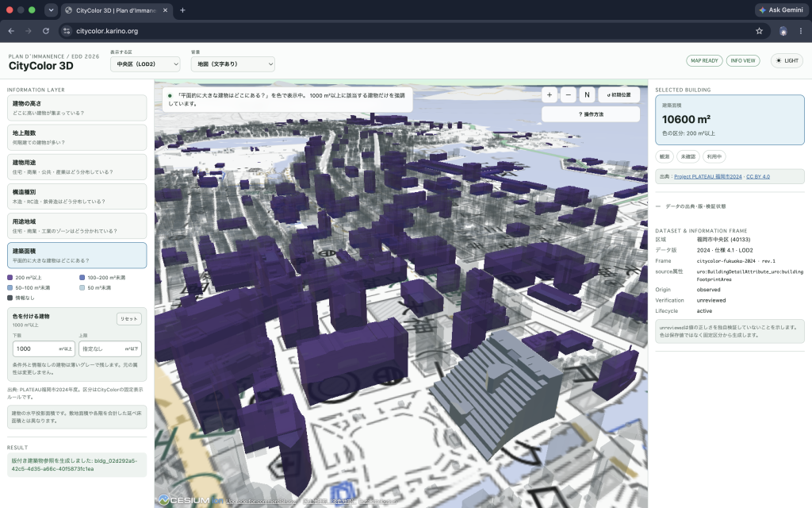Collapse the データの出典・版・検証状態 section

click(x=691, y=206)
